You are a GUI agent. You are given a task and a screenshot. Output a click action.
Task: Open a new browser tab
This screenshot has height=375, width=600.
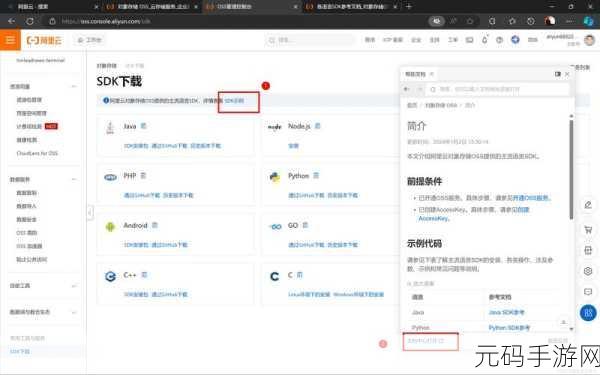[x=409, y=6]
